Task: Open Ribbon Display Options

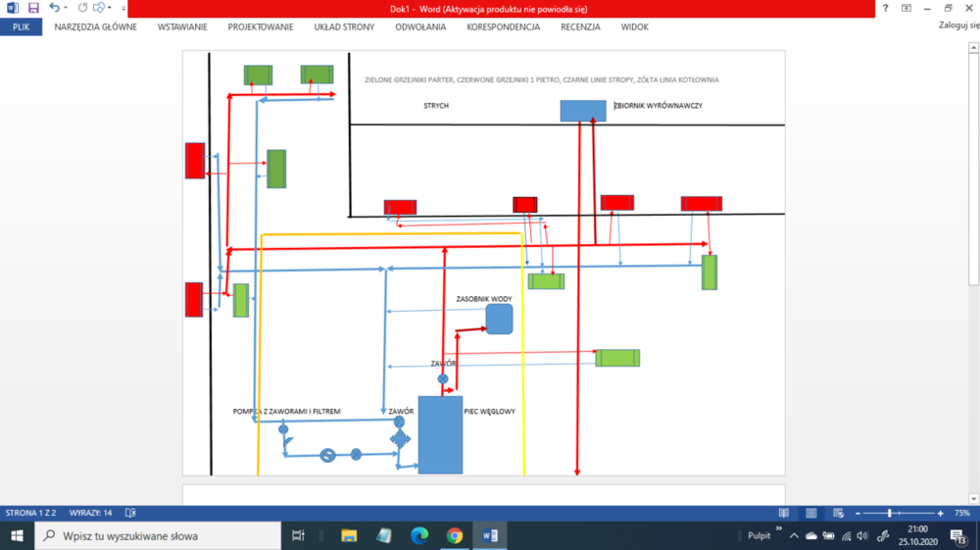Action: tap(906, 8)
